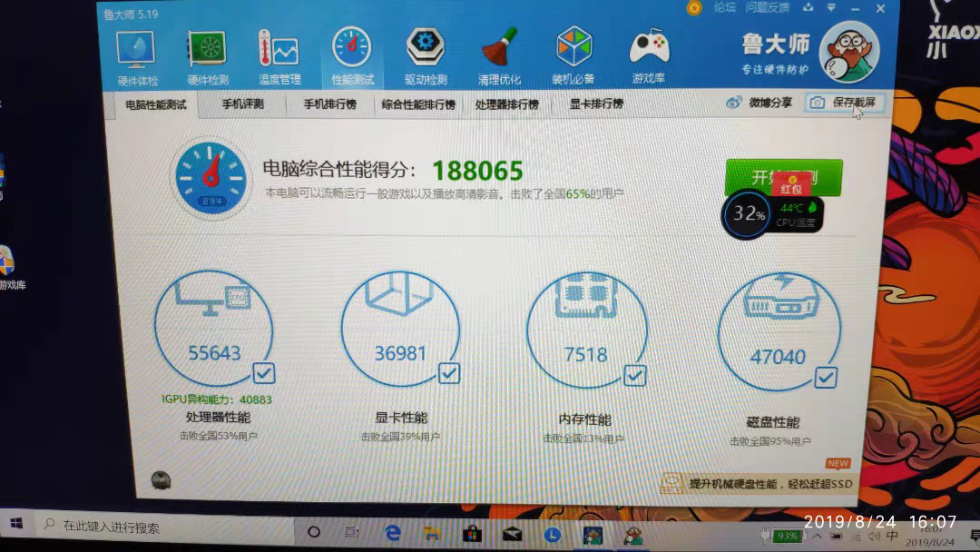Click the 中 input method tray indicator
This screenshot has height=552, width=980.
pos(892,537)
